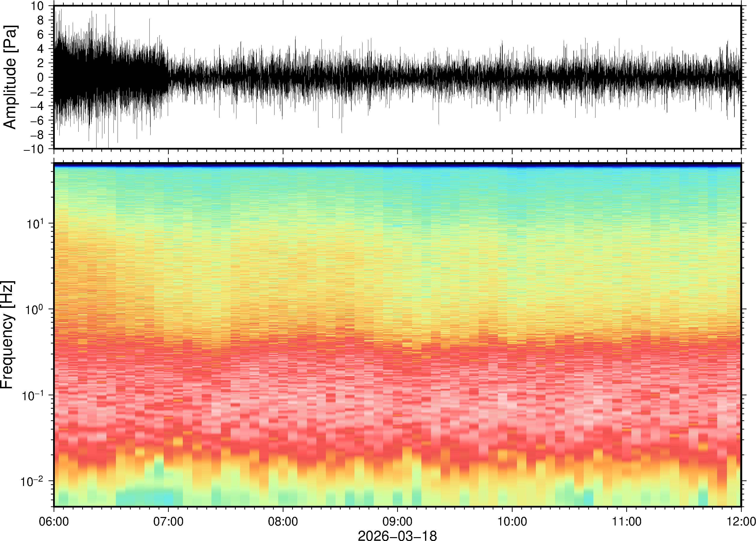Click the 10¹ frequency tick label

[x=35, y=223]
